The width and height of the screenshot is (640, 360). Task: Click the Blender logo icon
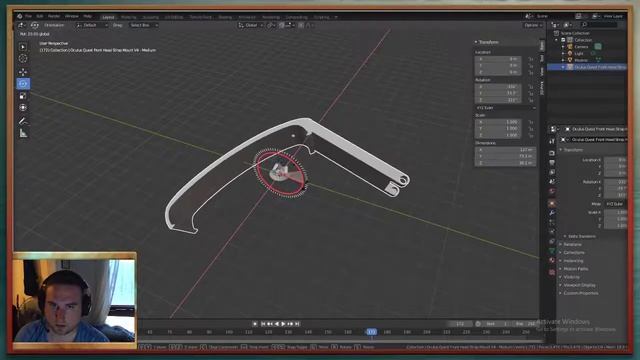(x=19, y=16)
